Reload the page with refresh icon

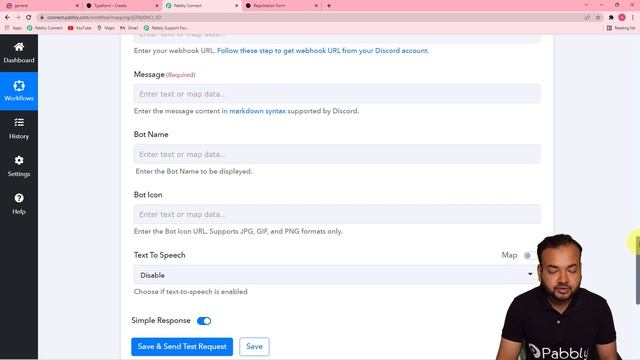[29, 18]
